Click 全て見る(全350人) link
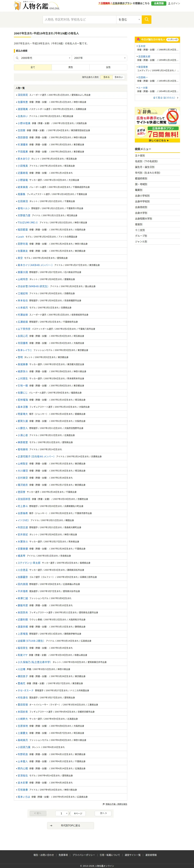 (164, 98)
